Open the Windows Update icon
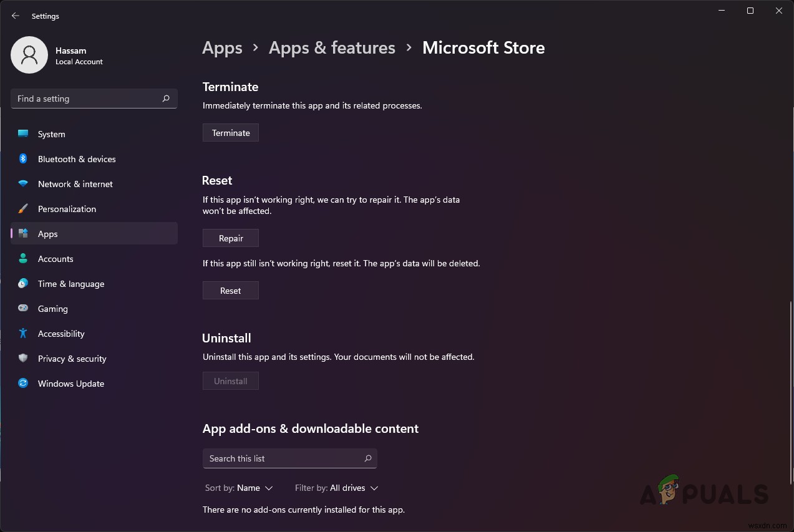Viewport: 794px width, 532px height. 23,383
